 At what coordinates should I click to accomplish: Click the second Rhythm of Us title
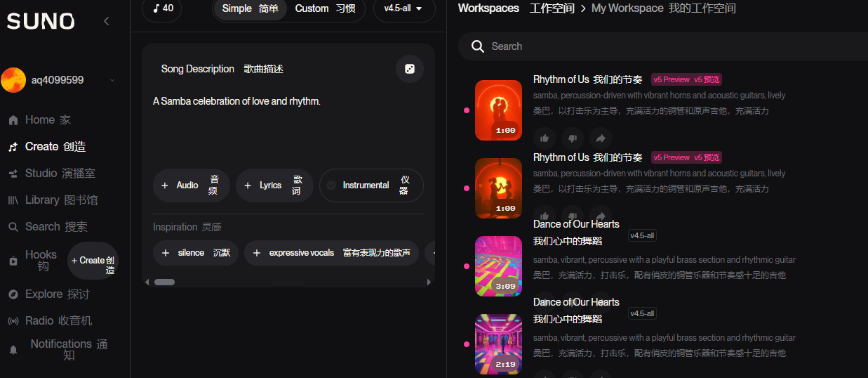click(588, 157)
